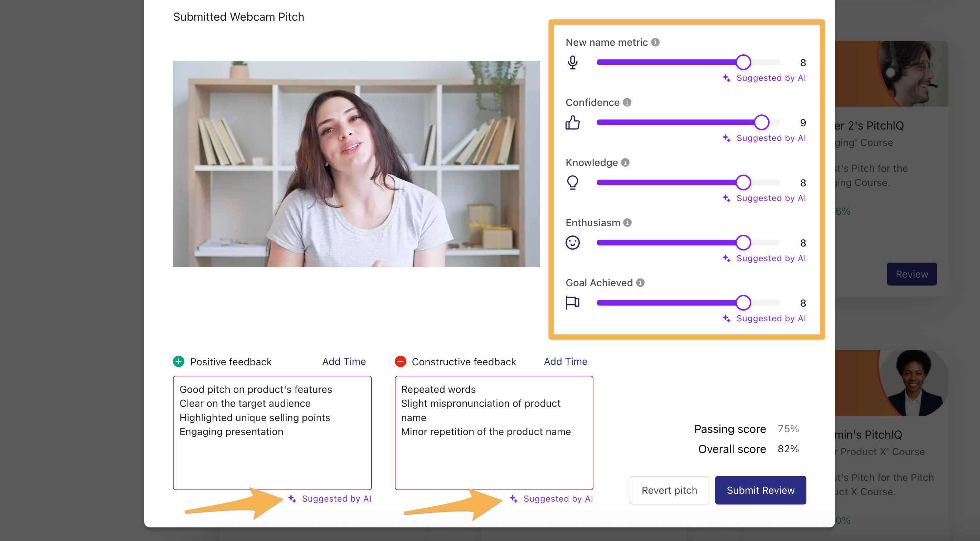
Task: Click the smiley face Enthusiasm icon
Action: coord(572,243)
